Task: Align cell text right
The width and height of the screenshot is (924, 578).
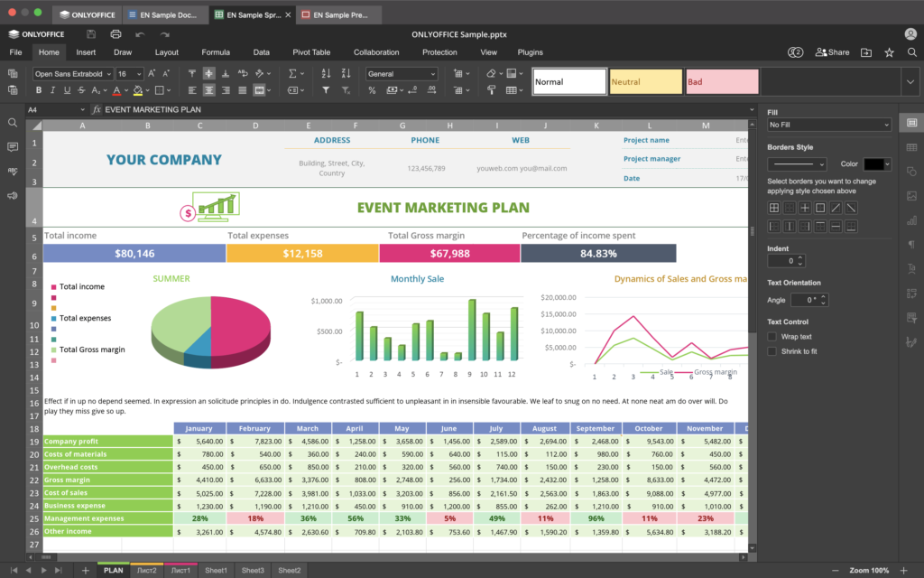Action: [226, 90]
